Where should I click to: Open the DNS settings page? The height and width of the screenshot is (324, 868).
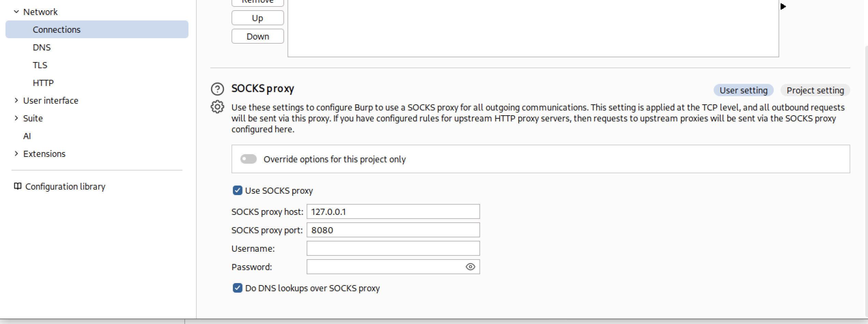point(42,47)
